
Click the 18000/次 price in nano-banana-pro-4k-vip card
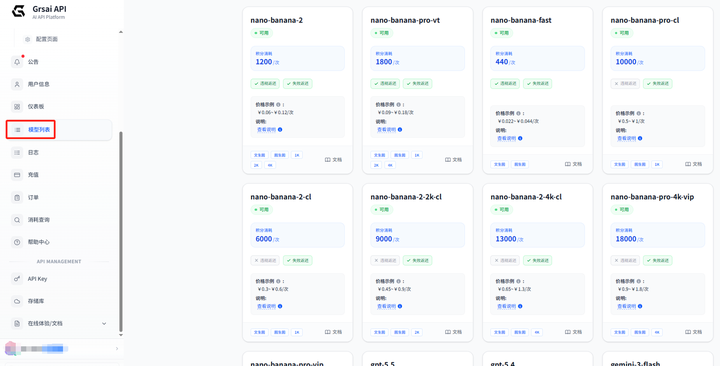[630, 239]
